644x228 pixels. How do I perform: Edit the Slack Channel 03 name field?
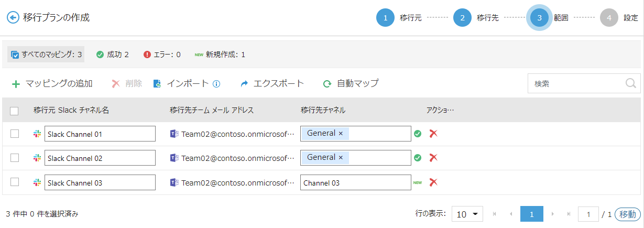(x=100, y=182)
